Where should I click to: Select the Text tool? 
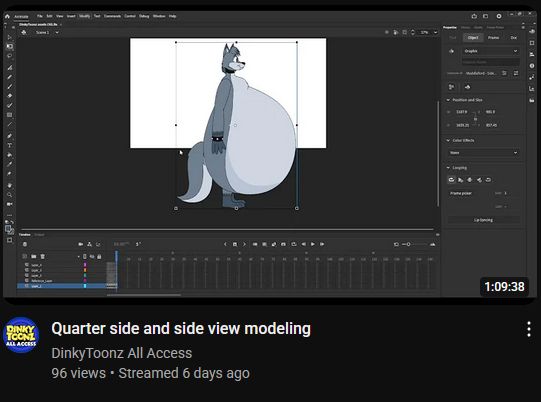[9, 145]
